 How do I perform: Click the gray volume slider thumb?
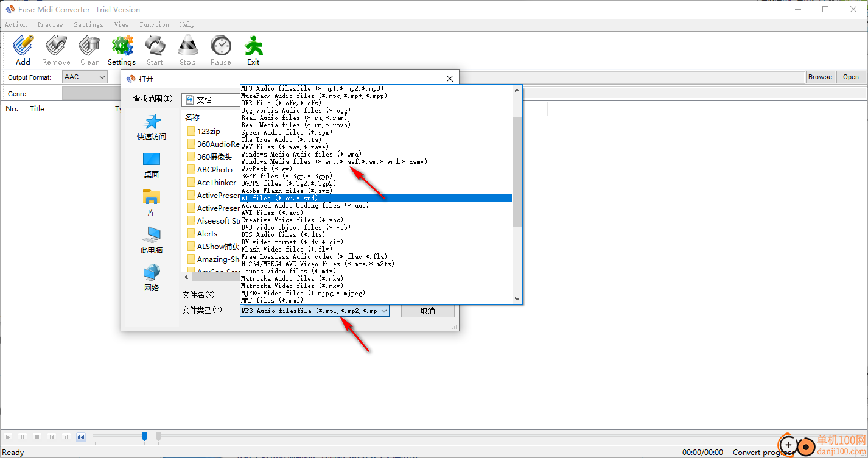tap(158, 436)
